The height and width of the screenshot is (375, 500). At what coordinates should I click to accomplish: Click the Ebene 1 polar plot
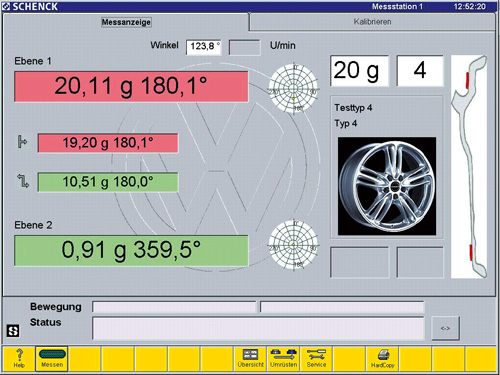293,88
